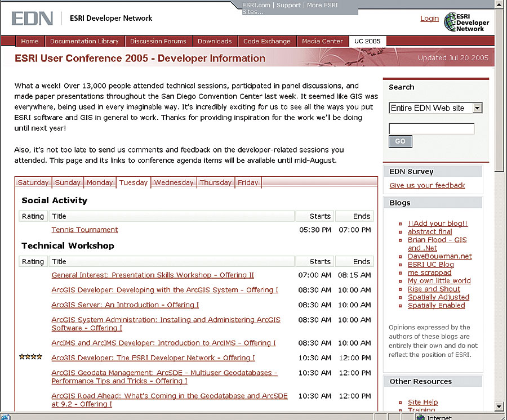This screenshot has height=420, width=507.
Task: Open ArcSDE Multiuser Geodatabases Performance Tips link
Action: click(164, 377)
